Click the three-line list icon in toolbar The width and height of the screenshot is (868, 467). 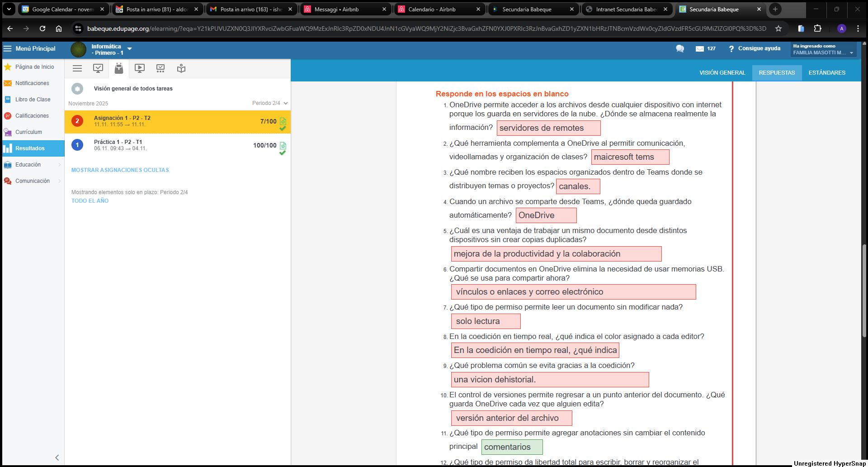[x=77, y=68]
